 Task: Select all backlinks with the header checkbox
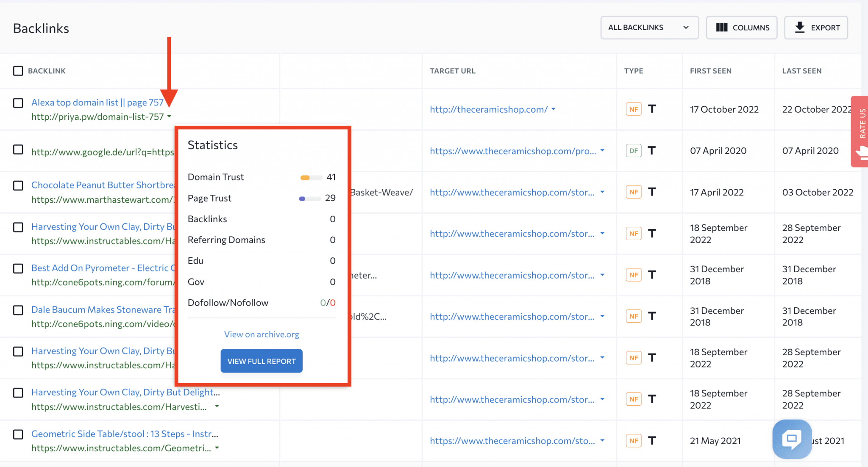pyautogui.click(x=17, y=71)
